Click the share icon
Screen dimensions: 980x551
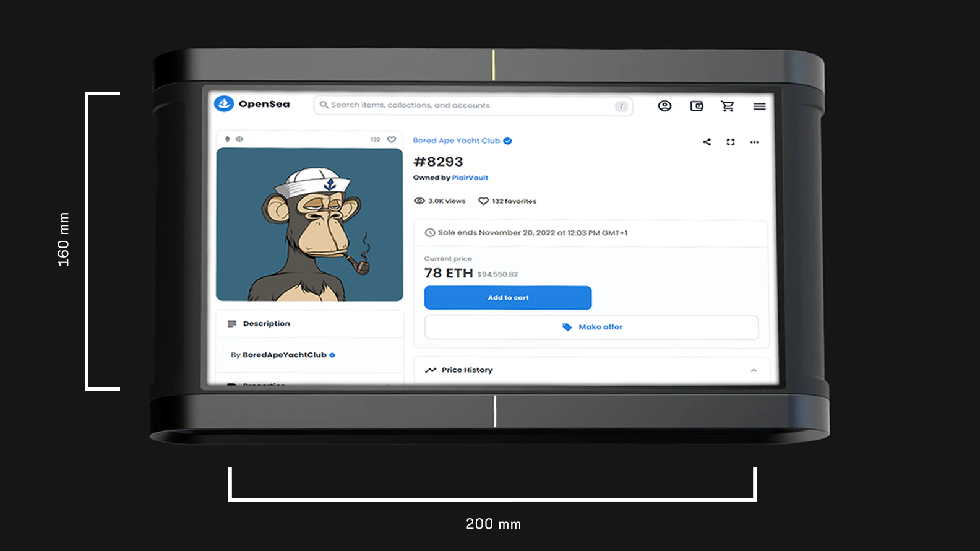point(707,142)
